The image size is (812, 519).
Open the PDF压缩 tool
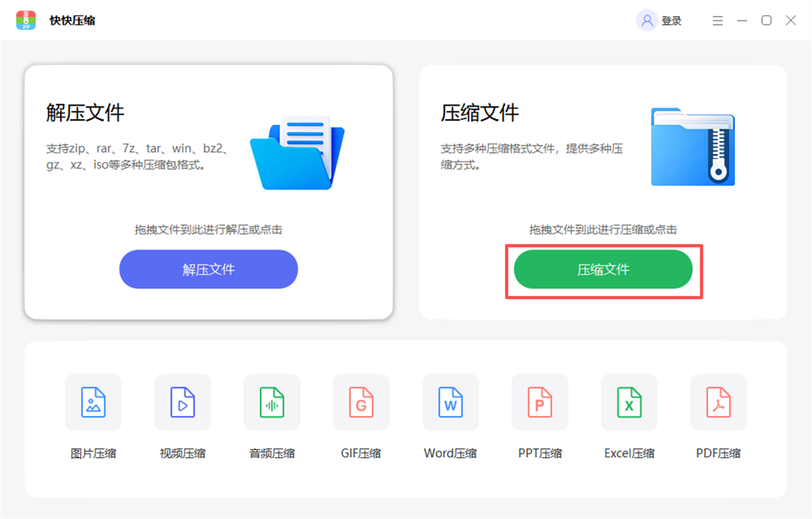718,402
